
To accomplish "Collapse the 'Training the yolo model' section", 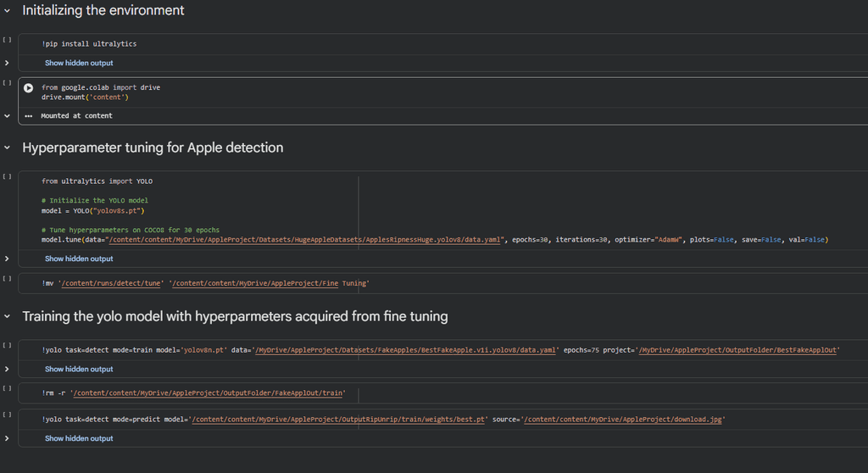I will coord(8,316).
